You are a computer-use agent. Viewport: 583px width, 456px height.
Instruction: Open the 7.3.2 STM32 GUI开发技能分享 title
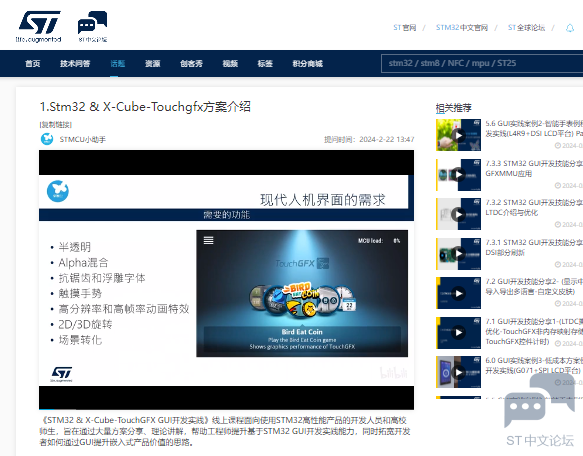(534, 208)
